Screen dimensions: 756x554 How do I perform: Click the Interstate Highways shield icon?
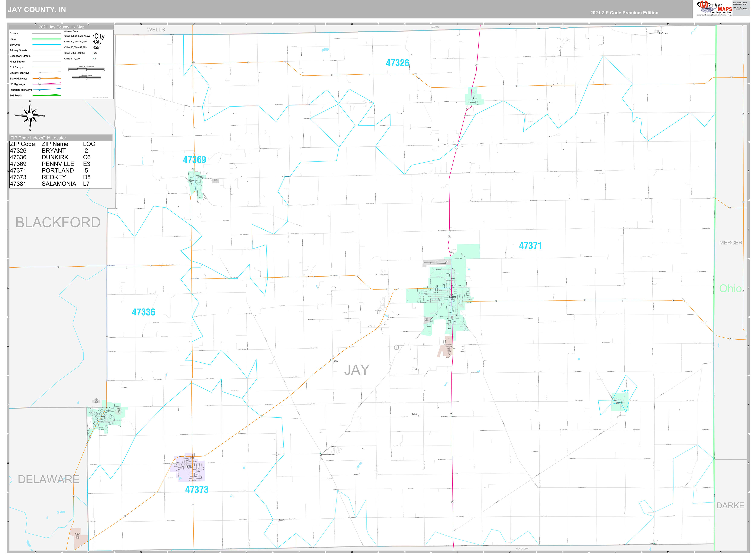[40, 90]
